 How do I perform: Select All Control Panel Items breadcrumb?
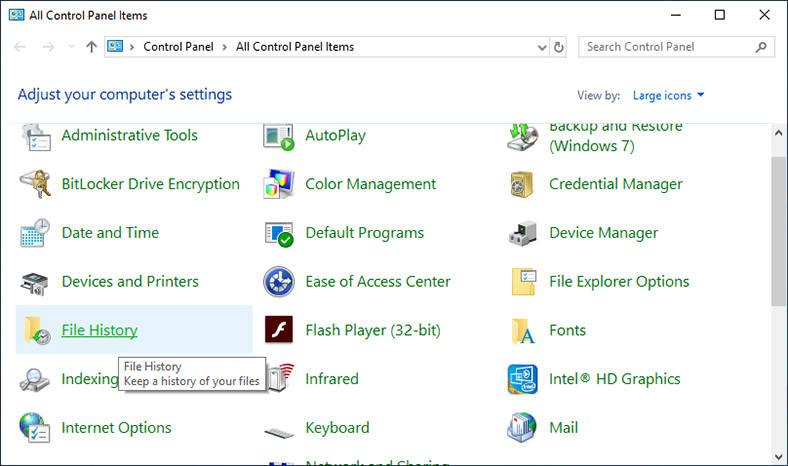click(295, 47)
